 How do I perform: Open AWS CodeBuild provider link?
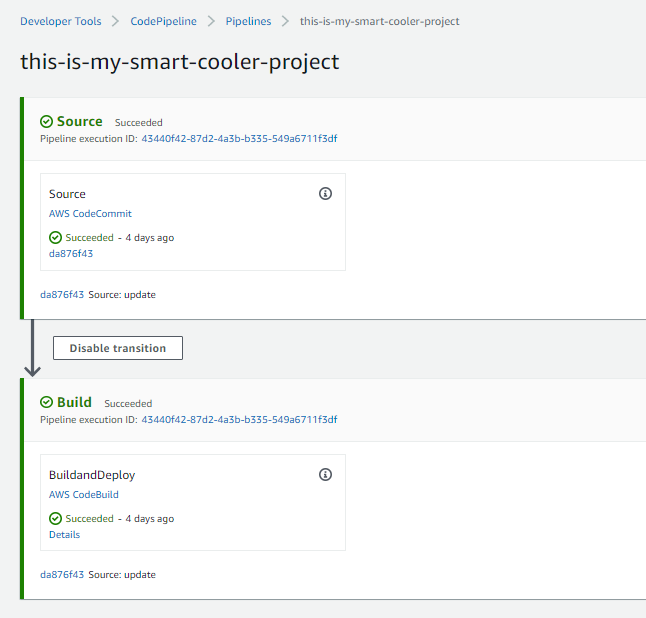point(84,494)
